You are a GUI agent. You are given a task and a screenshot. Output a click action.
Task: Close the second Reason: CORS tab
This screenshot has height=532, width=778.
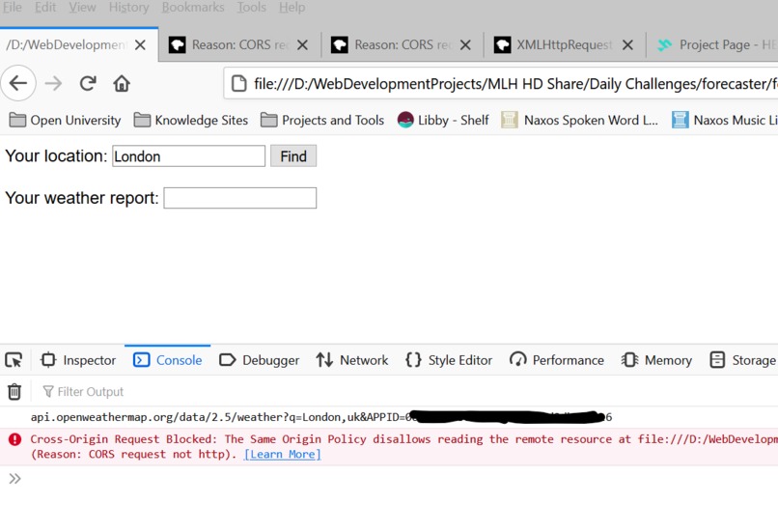coord(465,45)
